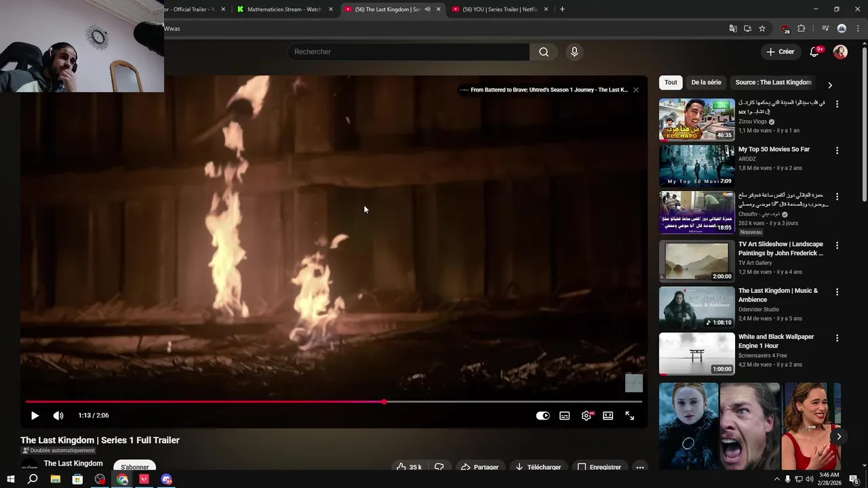Open The Last Kingdom channel name
This screenshot has height=488, width=868.
pos(73,464)
